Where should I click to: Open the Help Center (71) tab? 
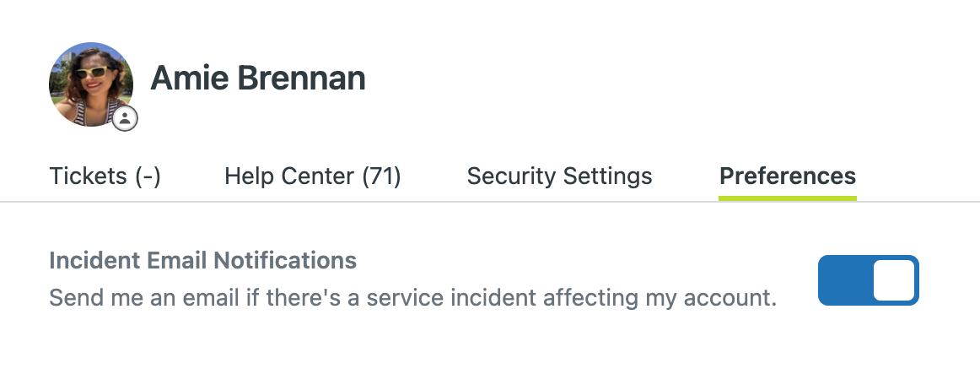313,176
